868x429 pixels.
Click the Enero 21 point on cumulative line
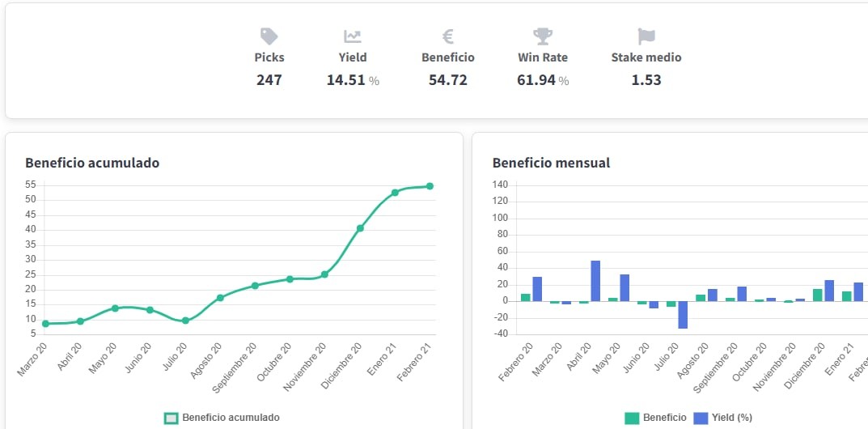pos(395,193)
